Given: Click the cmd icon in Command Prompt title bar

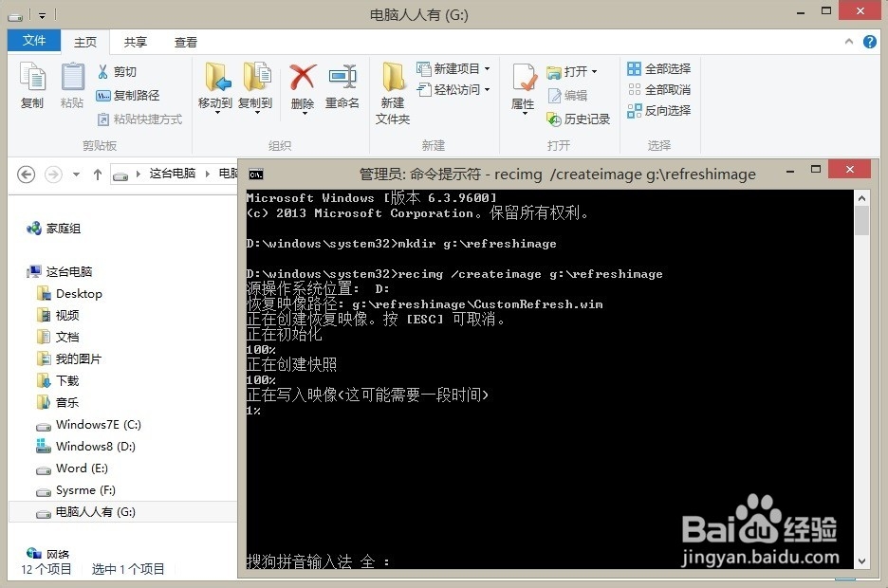Looking at the screenshot, I should coord(256,175).
